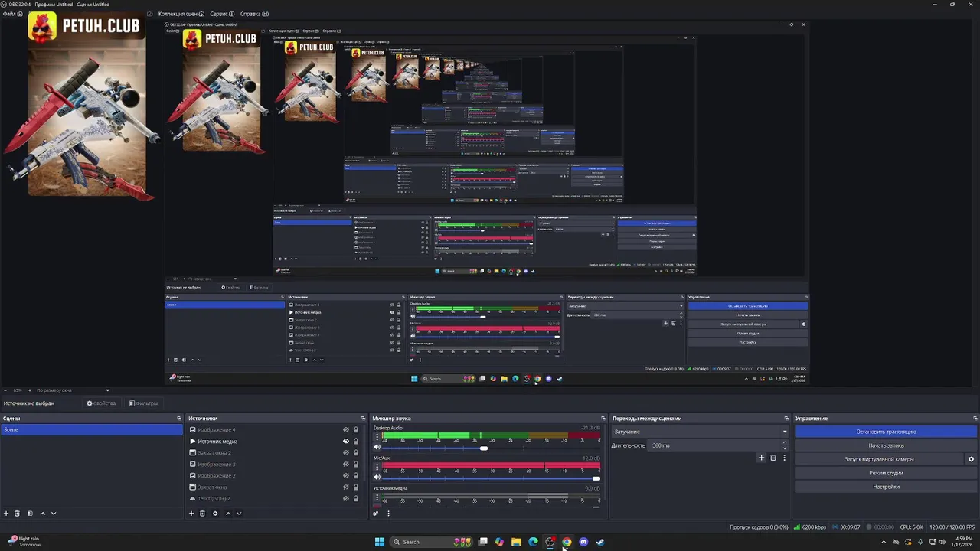Image resolution: width=980 pixels, height=551 pixels.
Task: Unlock Источник медиа source lock
Action: coord(356,442)
